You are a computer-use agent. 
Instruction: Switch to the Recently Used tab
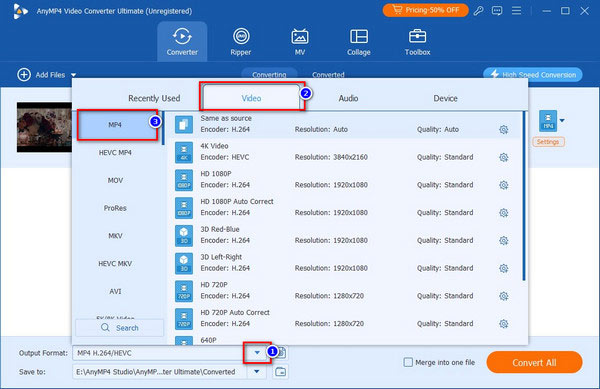coord(154,98)
